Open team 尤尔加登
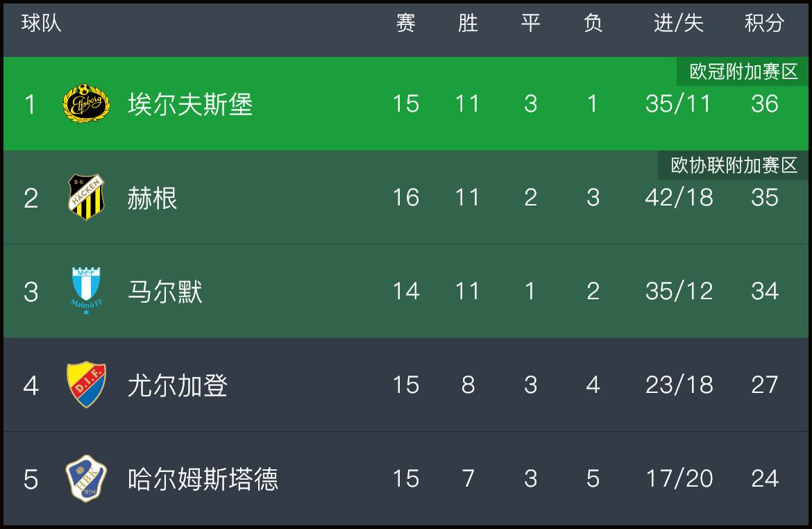The height and width of the screenshot is (529, 812). pos(177,385)
